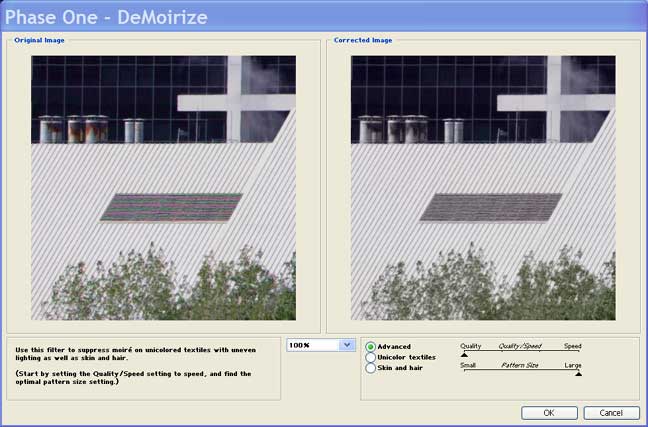Enable the Skin and hair option

371,368
